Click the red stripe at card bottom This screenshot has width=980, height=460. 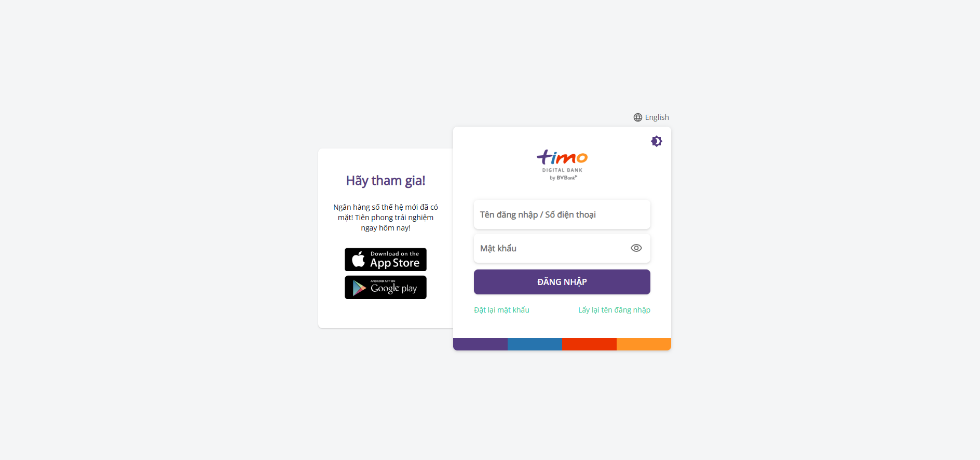[x=589, y=344]
